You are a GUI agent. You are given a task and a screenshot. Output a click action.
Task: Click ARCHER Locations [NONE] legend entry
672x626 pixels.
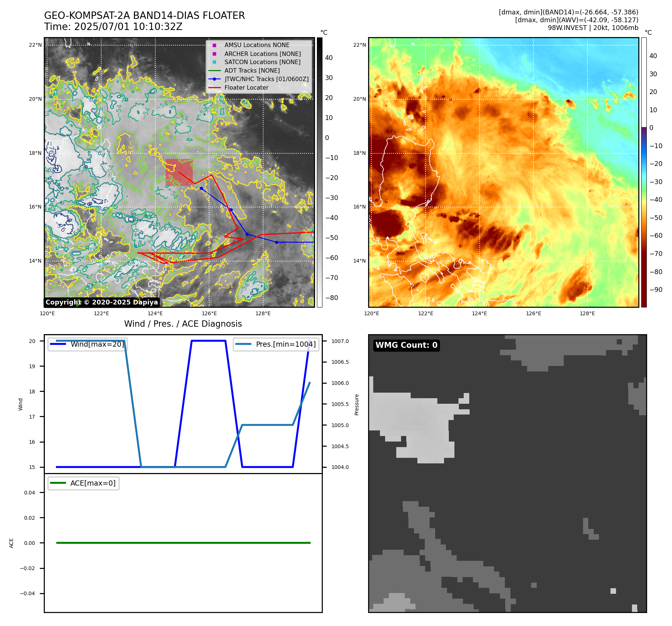262,54
